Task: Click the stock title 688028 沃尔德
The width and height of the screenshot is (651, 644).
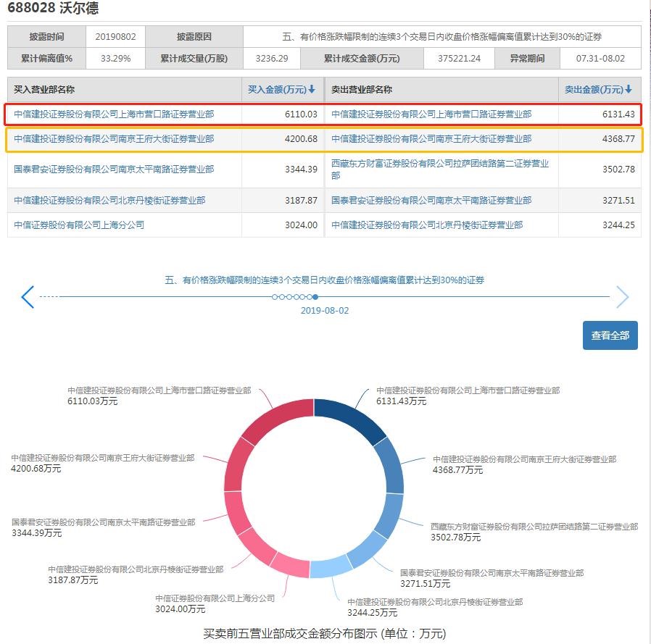Action: coord(53,9)
